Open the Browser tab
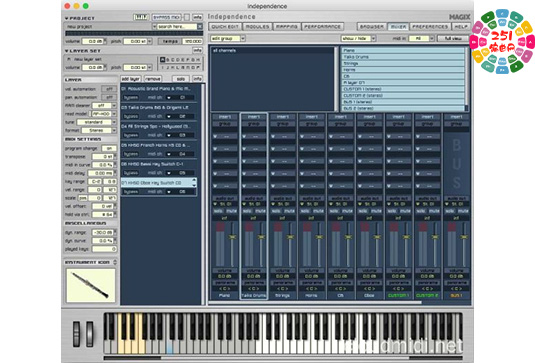 (372, 27)
